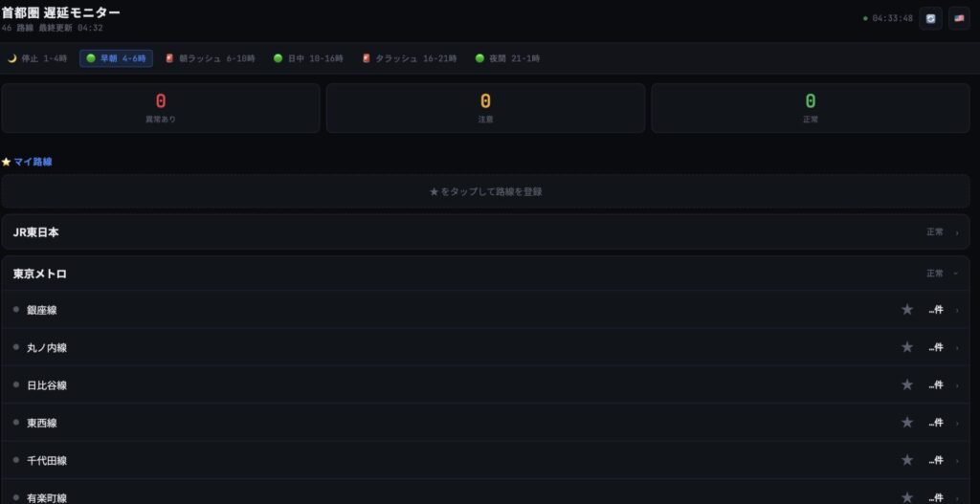Add 東西線 to favorites via star

907,422
